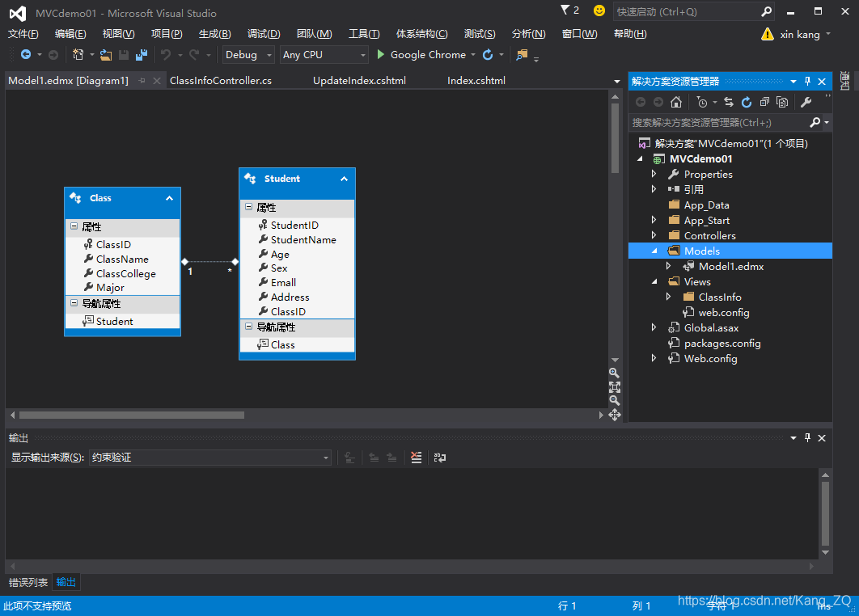This screenshot has height=616, width=859.
Task: Select the Web.config file
Action: [710, 359]
